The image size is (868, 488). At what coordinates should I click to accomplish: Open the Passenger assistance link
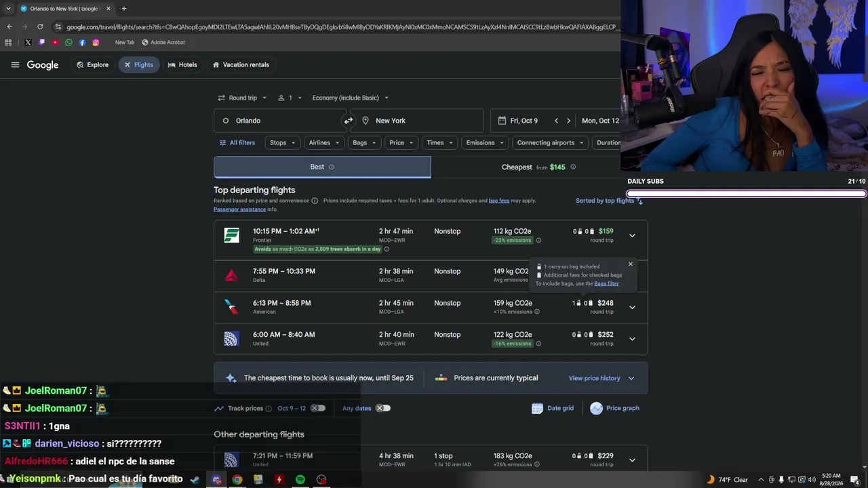tap(239, 209)
